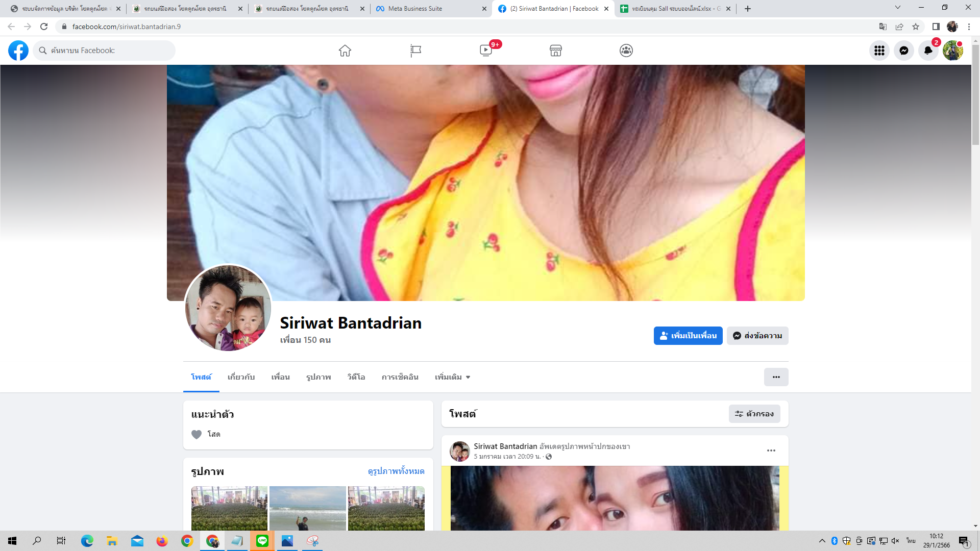
Task: Bookmark this page with star icon
Action: pos(916,27)
